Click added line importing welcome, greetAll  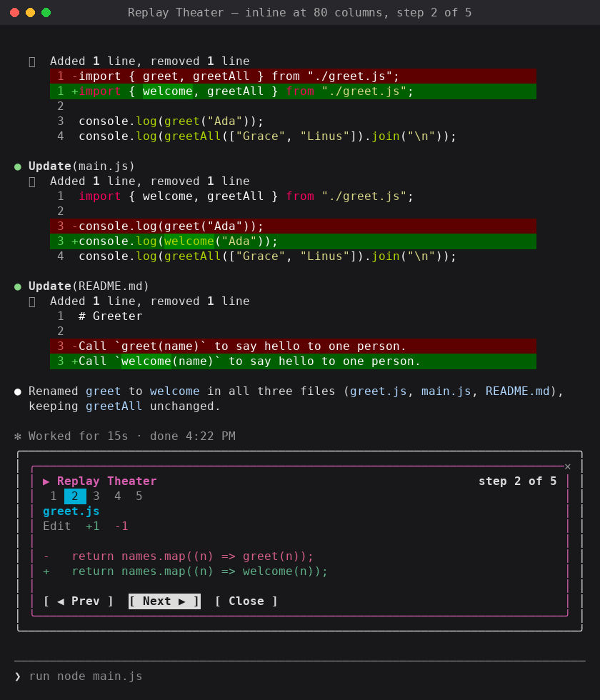tap(293, 91)
